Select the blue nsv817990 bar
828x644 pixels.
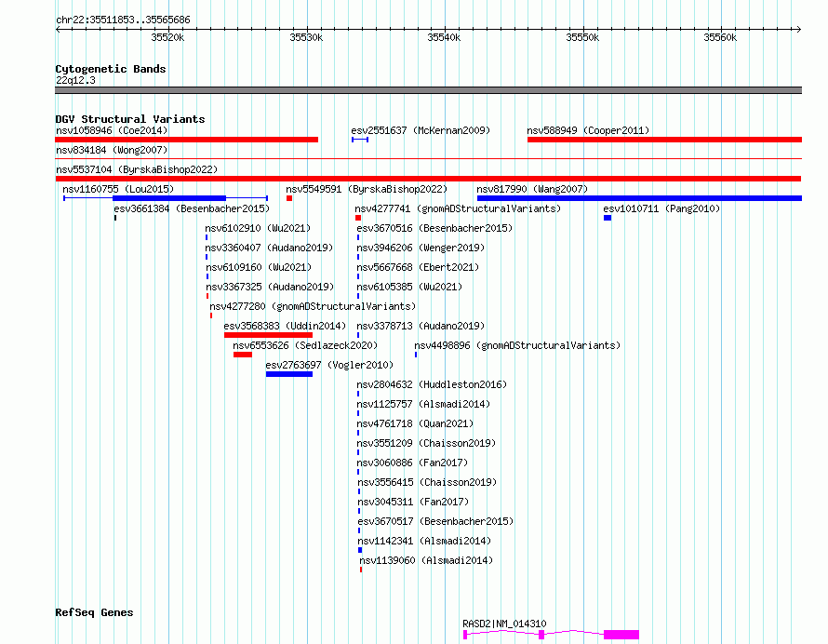639,198
